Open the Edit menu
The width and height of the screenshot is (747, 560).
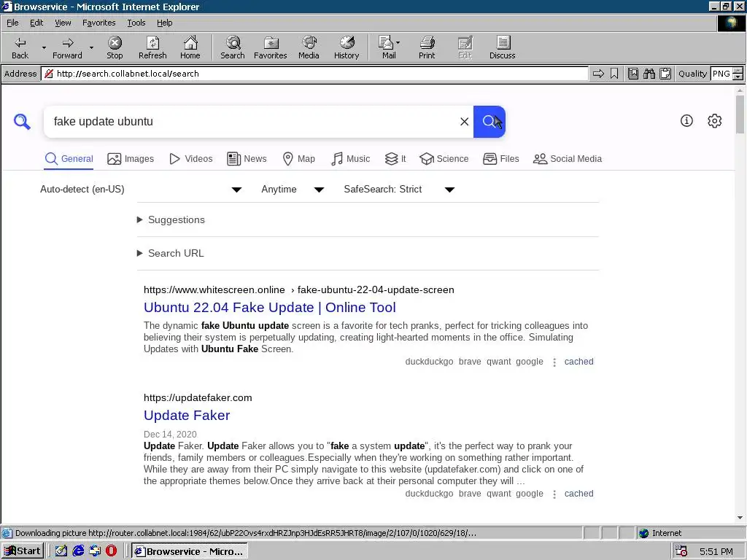36,23
